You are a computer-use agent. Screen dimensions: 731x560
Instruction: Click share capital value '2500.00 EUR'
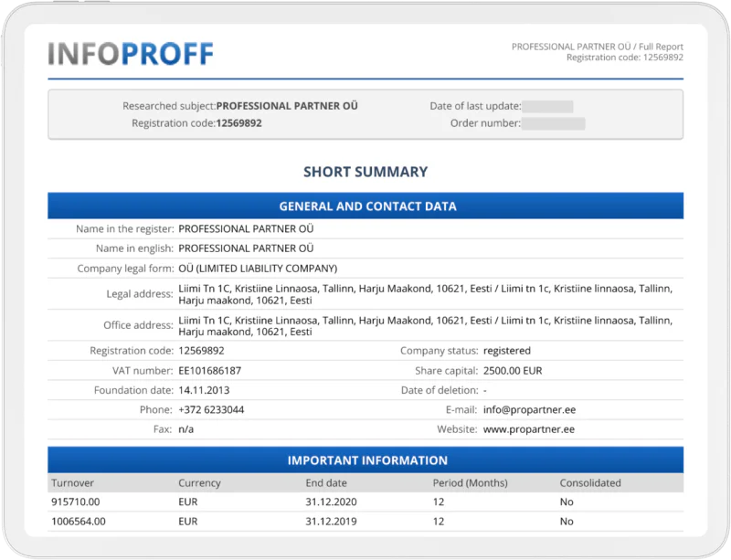(513, 371)
